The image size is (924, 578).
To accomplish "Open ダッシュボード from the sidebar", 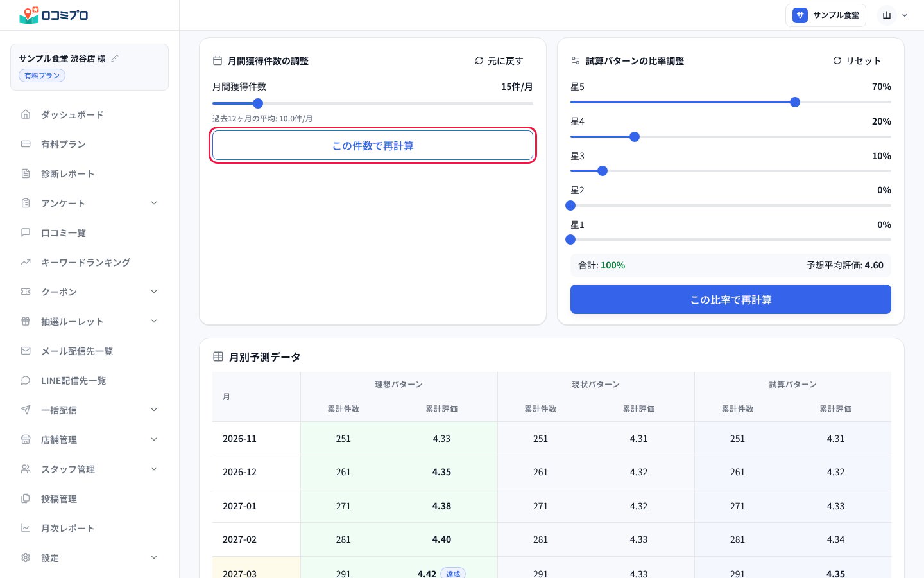I will click(x=89, y=114).
